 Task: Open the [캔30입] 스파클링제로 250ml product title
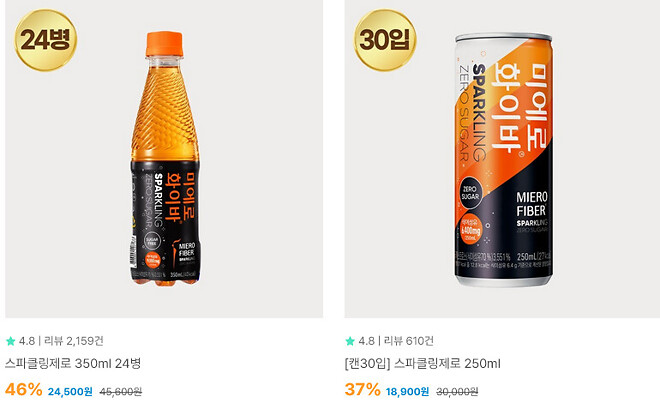click(x=423, y=363)
